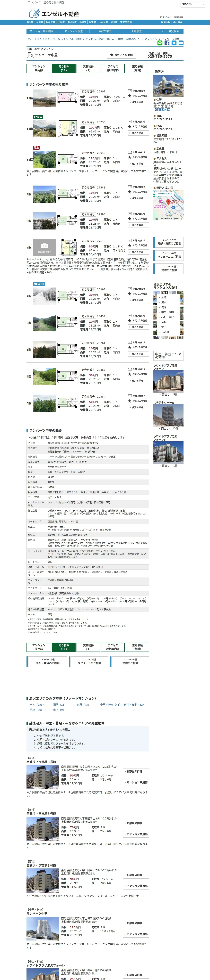Select マンション共用部 tab above the sale listings

point(39,68)
